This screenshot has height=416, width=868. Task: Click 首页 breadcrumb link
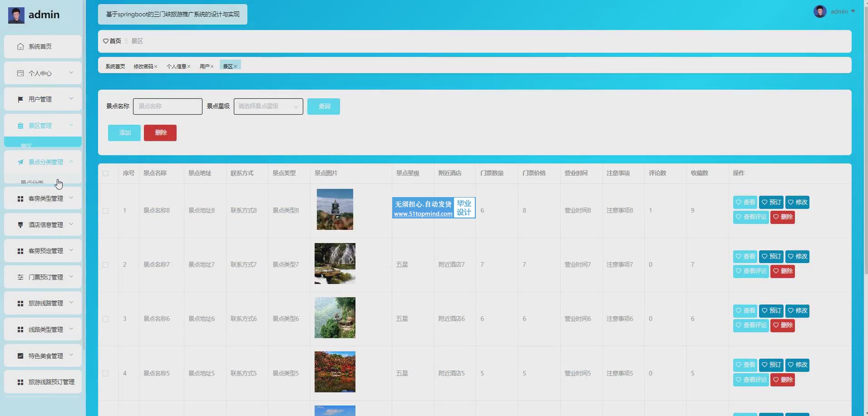(115, 41)
